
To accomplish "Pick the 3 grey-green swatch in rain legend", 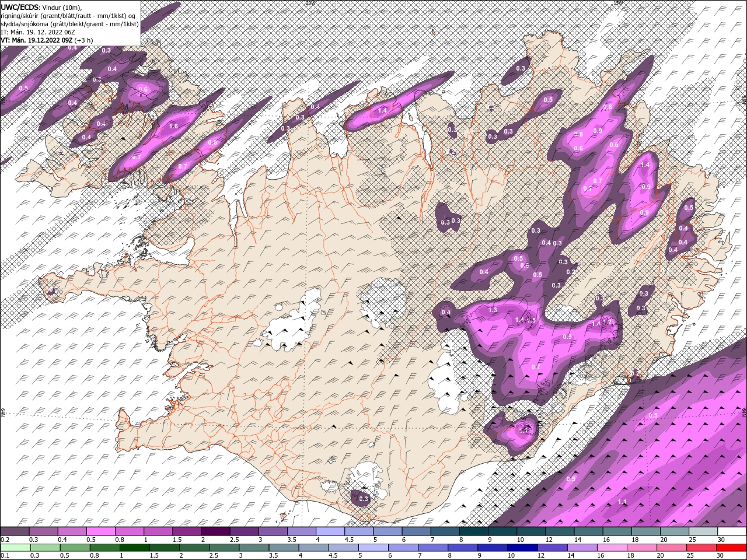I will 254,548.
